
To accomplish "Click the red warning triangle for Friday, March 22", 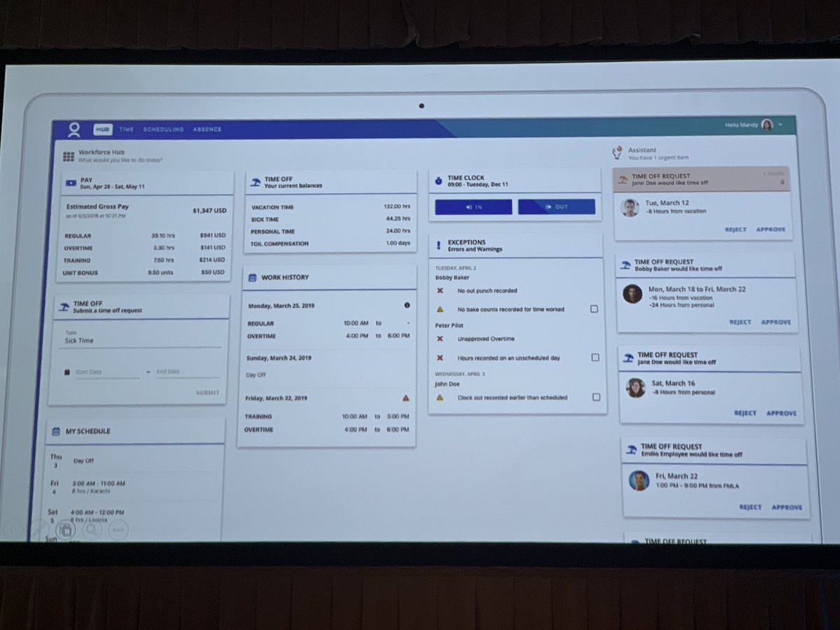I will point(406,398).
